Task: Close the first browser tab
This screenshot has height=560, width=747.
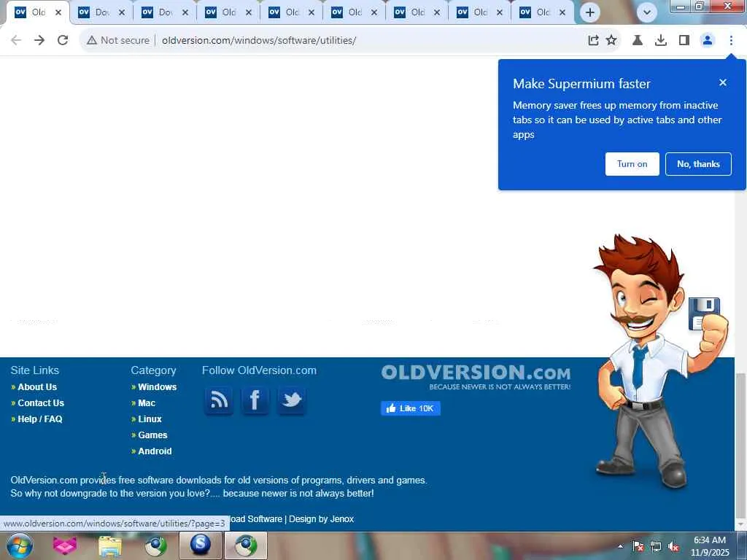Action: (58, 12)
